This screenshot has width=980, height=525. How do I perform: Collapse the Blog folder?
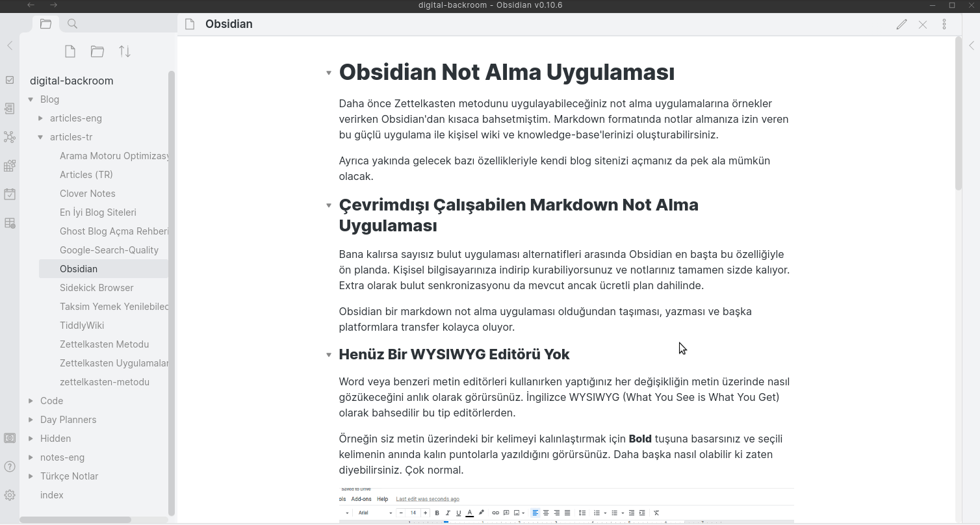click(31, 99)
